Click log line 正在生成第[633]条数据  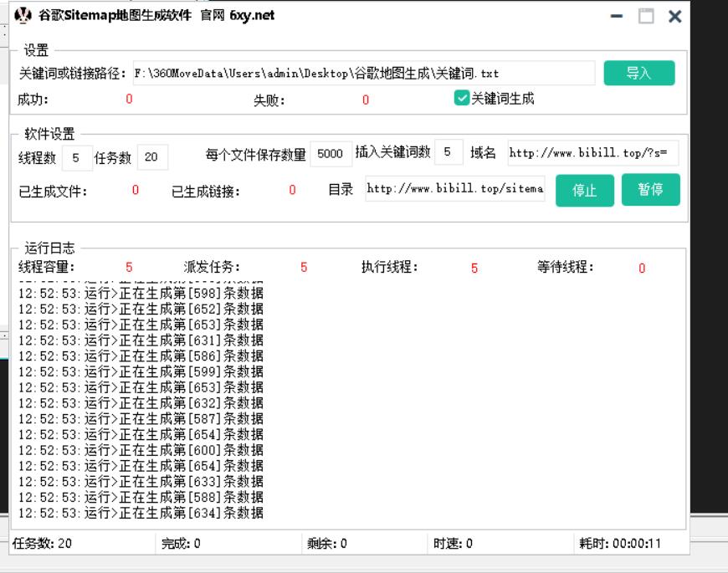pos(141,481)
